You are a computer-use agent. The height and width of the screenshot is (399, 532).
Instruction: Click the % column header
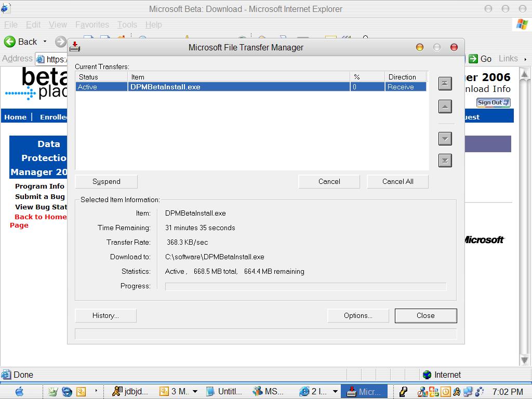[367, 77]
